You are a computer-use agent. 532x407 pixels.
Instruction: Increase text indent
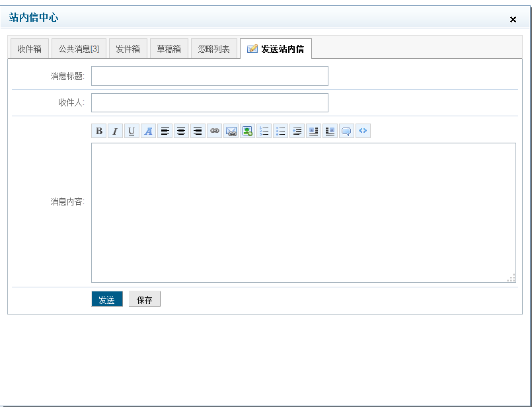point(297,131)
